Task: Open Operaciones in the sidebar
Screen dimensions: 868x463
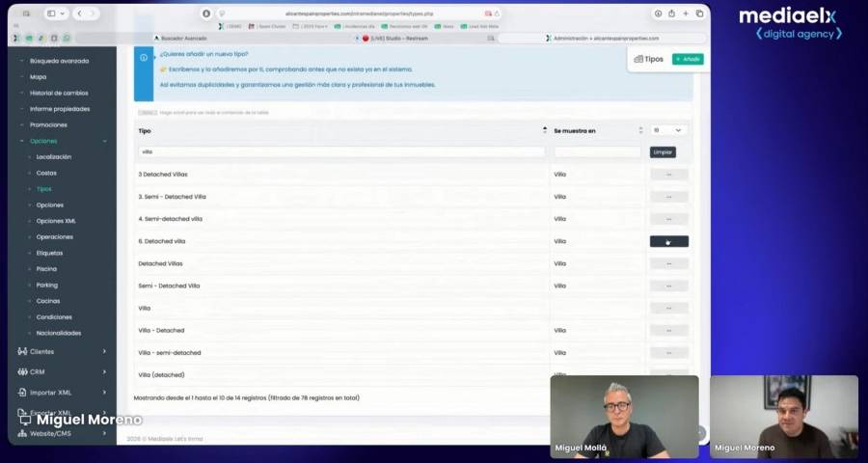Action: pos(54,237)
